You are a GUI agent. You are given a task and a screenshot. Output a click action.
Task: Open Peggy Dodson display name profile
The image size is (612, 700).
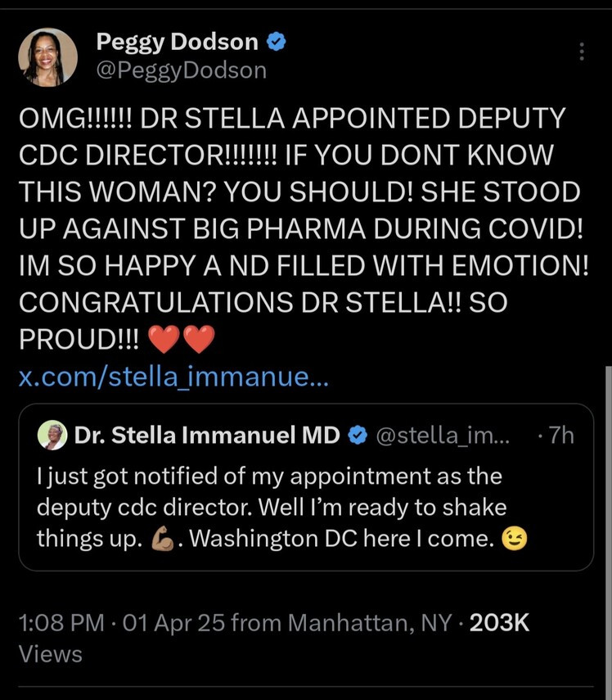click(177, 41)
